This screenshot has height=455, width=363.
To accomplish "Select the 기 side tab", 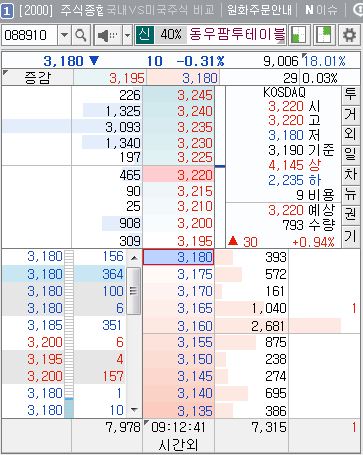I will pos(350,236).
